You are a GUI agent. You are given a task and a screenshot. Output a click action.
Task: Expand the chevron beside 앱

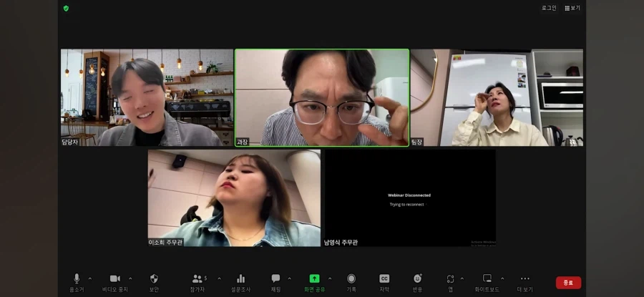462,278
